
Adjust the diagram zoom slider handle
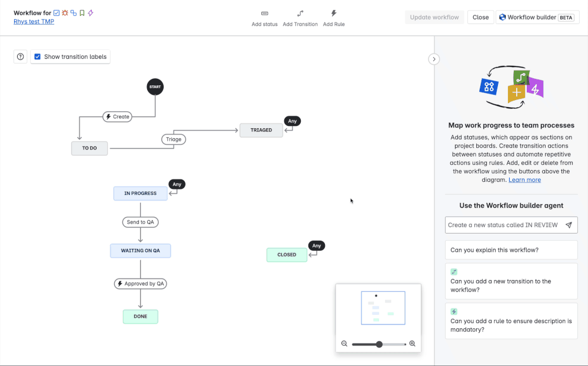coord(379,344)
